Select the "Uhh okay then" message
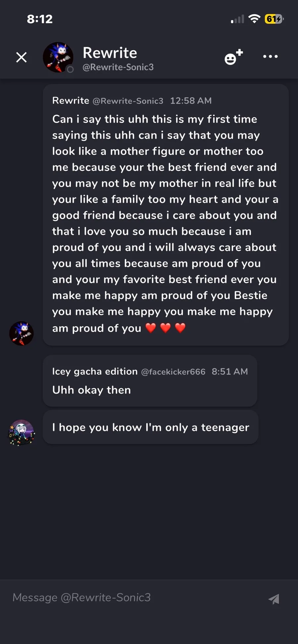This screenshot has width=298, height=644. (x=92, y=390)
